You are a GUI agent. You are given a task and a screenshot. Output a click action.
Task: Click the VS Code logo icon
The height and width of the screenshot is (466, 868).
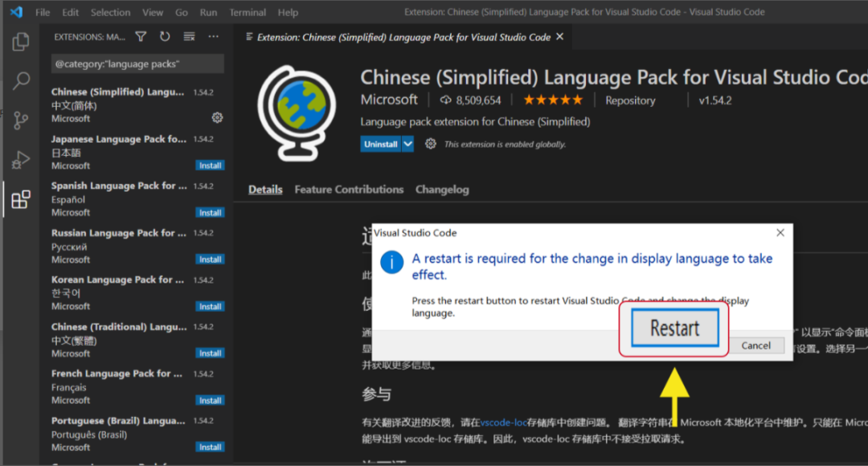[17, 11]
